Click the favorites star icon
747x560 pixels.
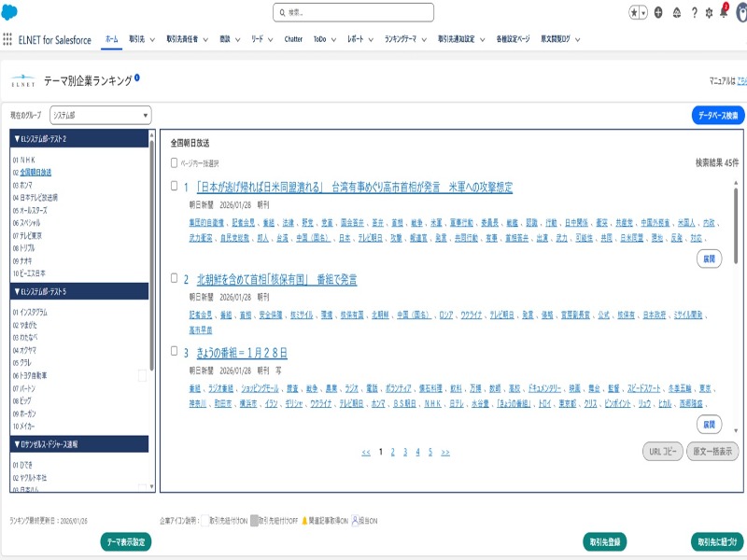tap(634, 13)
